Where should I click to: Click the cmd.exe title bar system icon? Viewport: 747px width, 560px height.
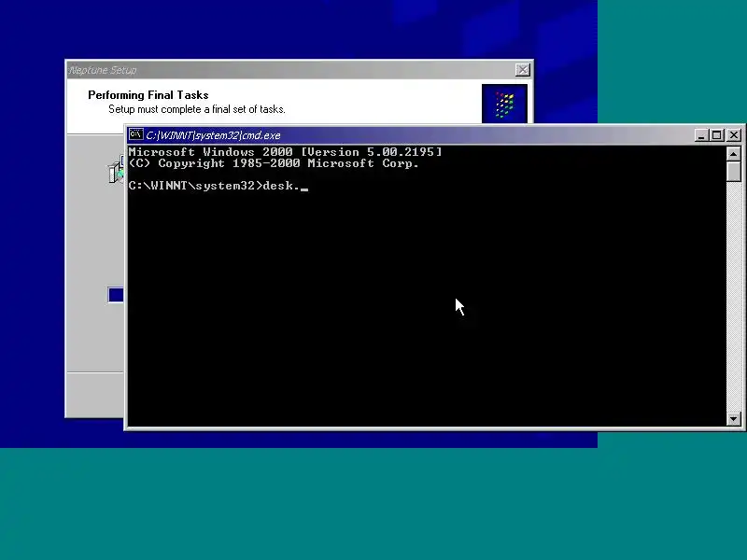tap(135, 134)
